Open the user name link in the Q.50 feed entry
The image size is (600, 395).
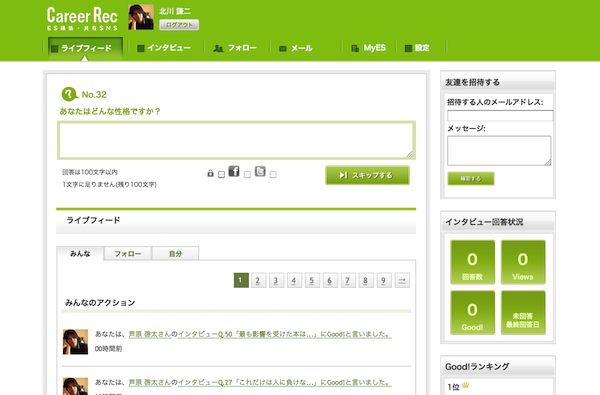(x=150, y=334)
